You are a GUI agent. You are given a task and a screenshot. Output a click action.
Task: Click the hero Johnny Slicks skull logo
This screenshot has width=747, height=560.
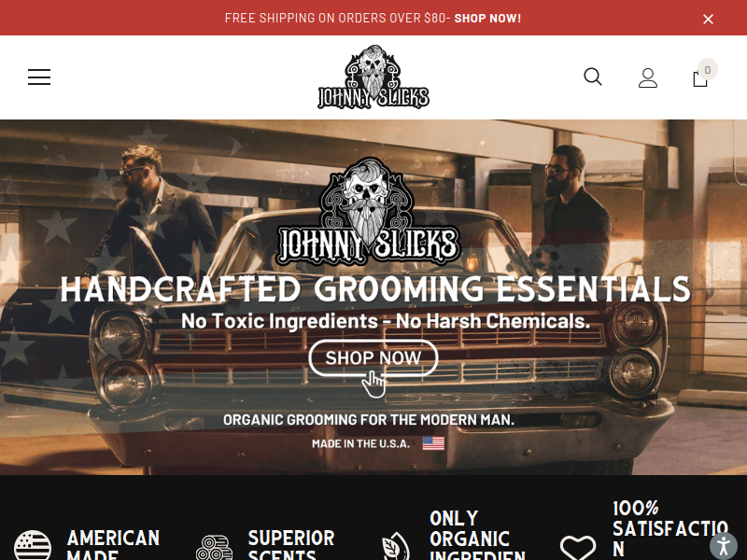(368, 212)
